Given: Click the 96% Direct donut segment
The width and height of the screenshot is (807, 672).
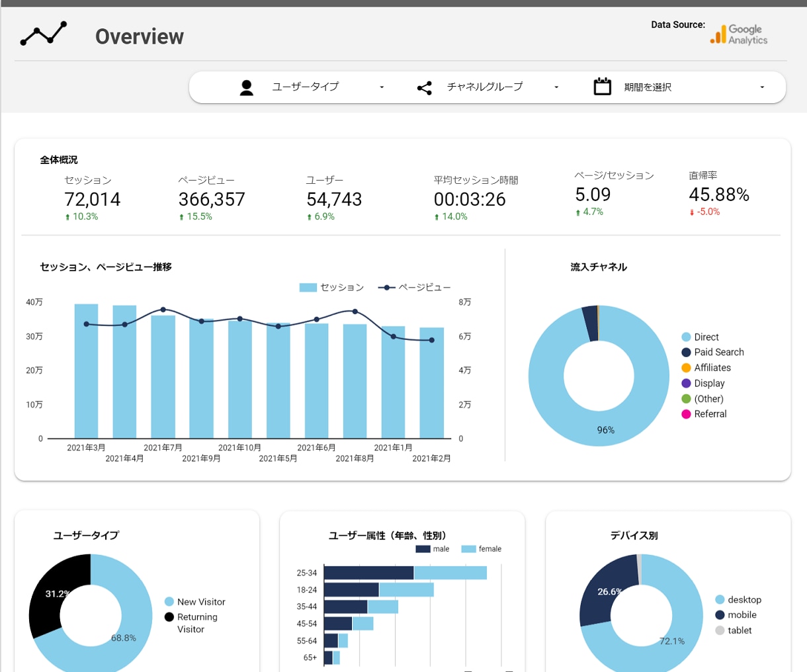Looking at the screenshot, I should (605, 430).
